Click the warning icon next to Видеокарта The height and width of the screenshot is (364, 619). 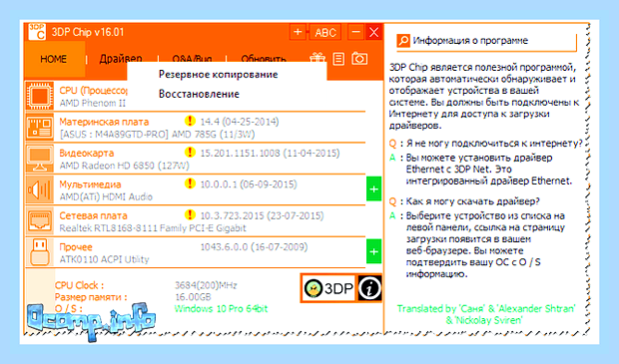pyautogui.click(x=190, y=152)
